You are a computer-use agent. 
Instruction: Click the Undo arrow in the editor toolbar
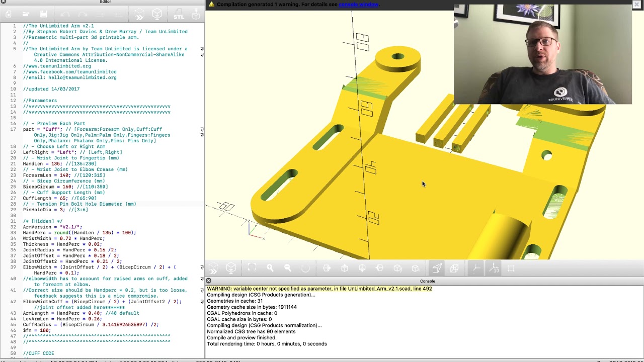pyautogui.click(x=65, y=15)
